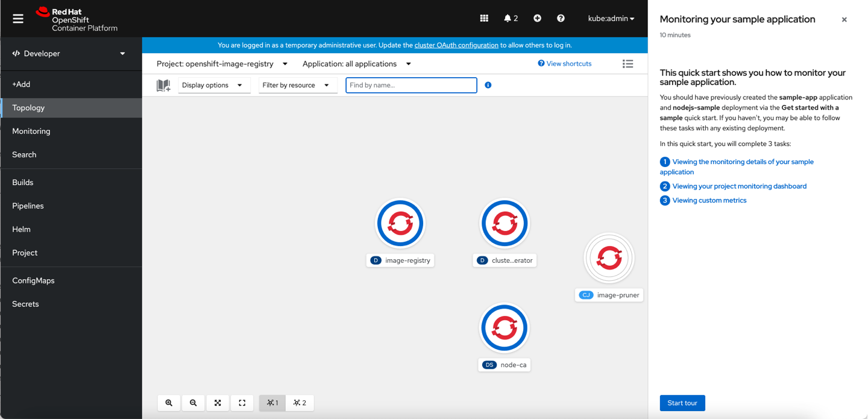Screen dimensions: 868x419
Task: Toggle the hamburger navigation menu
Action: pos(18,19)
